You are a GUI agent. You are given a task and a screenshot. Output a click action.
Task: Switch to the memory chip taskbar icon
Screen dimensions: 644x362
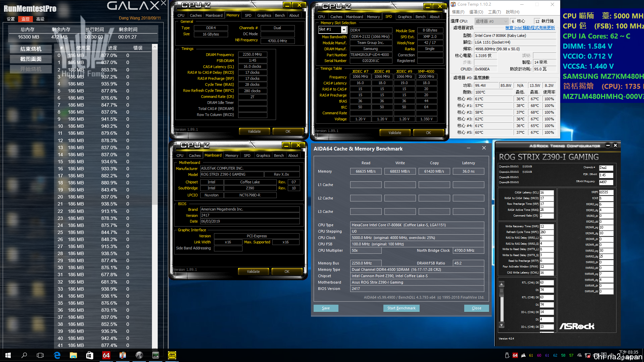tap(155, 355)
